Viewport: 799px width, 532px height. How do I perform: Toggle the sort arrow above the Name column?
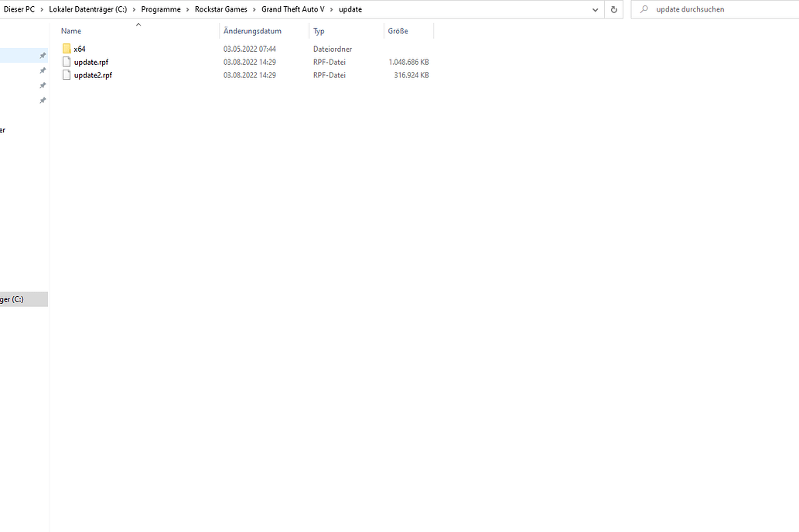pyautogui.click(x=138, y=24)
